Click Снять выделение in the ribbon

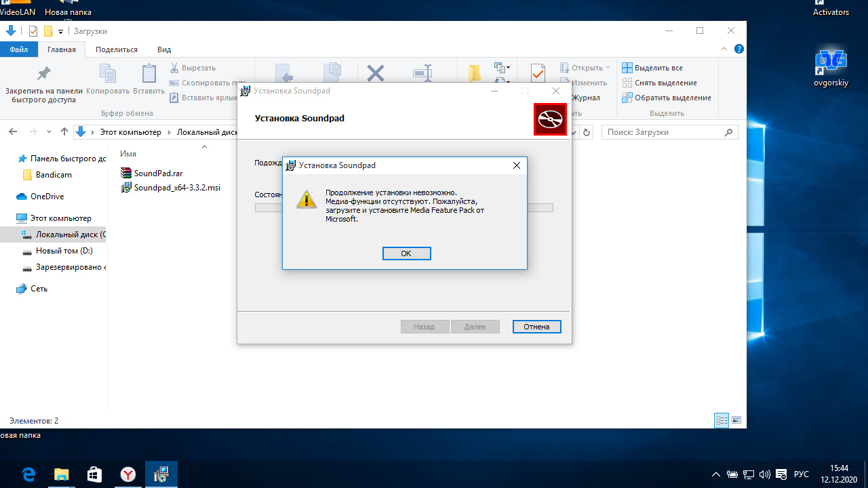(660, 83)
